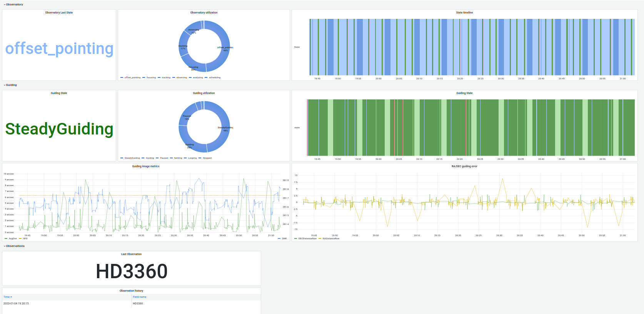Open the RA/DEC guiding error panel menu

(464, 166)
